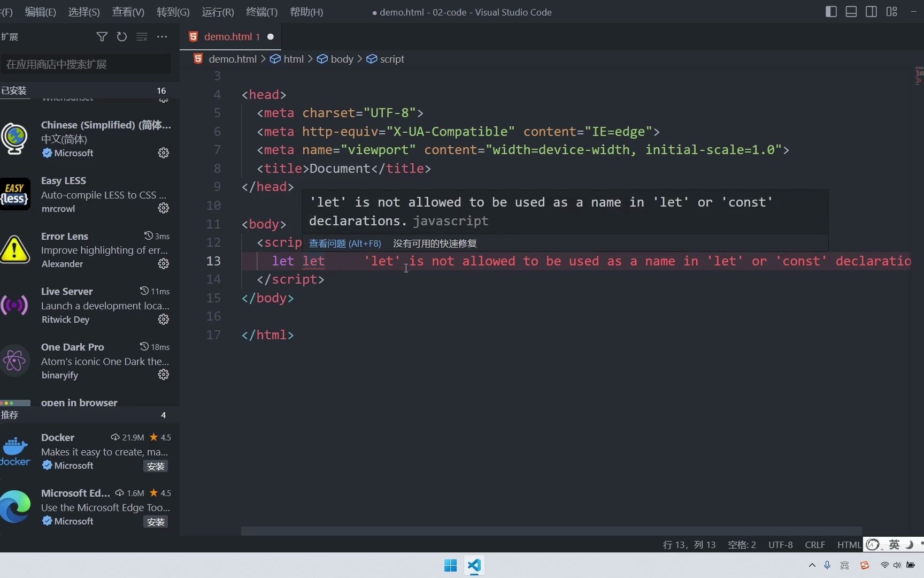Open the 选择(S) menu
The image size is (924, 578).
point(84,12)
